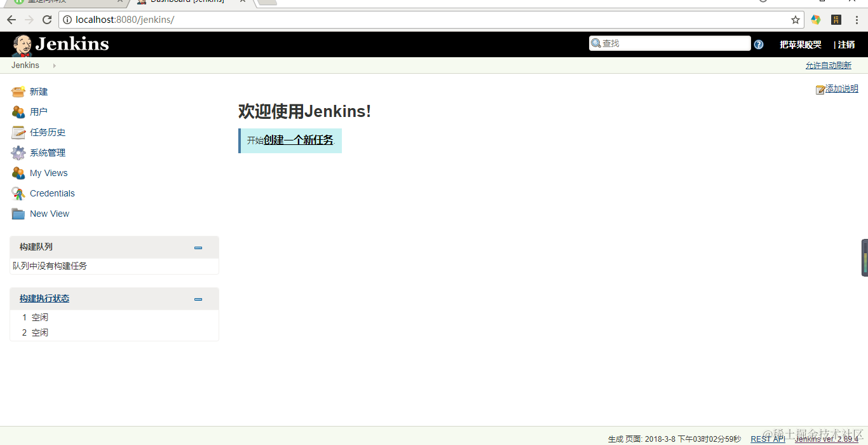Open the New View menu link
Image resolution: width=868 pixels, height=445 pixels.
pos(50,214)
